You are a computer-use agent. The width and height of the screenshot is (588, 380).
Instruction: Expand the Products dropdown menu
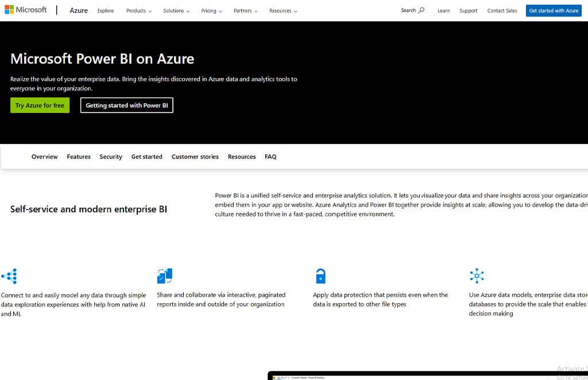pyautogui.click(x=139, y=11)
